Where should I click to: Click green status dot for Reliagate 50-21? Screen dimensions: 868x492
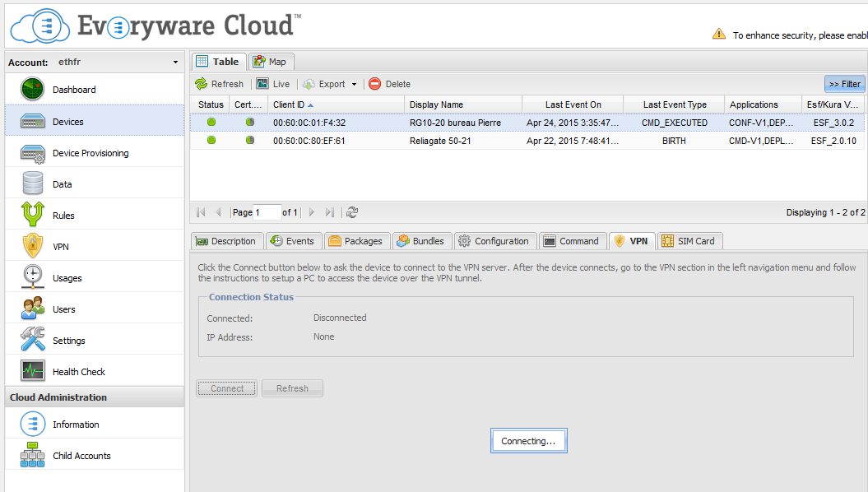211,140
